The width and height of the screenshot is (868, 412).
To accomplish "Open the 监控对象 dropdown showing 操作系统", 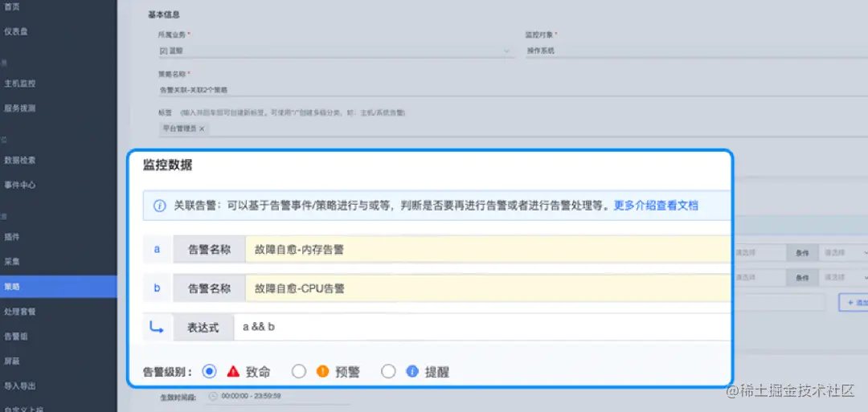I will coord(696,51).
